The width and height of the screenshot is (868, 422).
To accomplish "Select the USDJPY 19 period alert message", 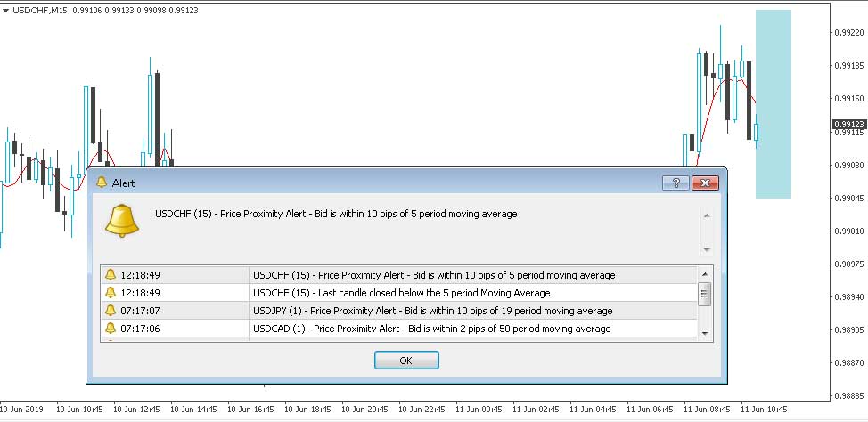I will [432, 311].
